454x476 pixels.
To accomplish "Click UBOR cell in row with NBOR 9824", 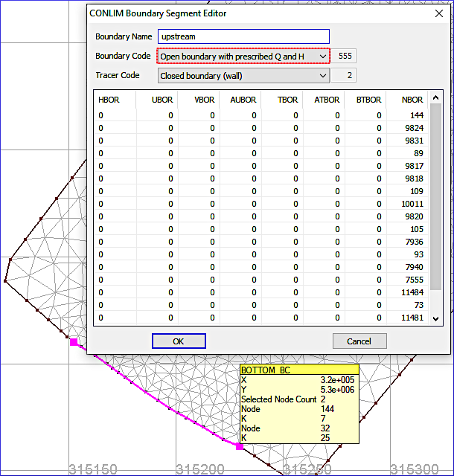I will point(157,128).
